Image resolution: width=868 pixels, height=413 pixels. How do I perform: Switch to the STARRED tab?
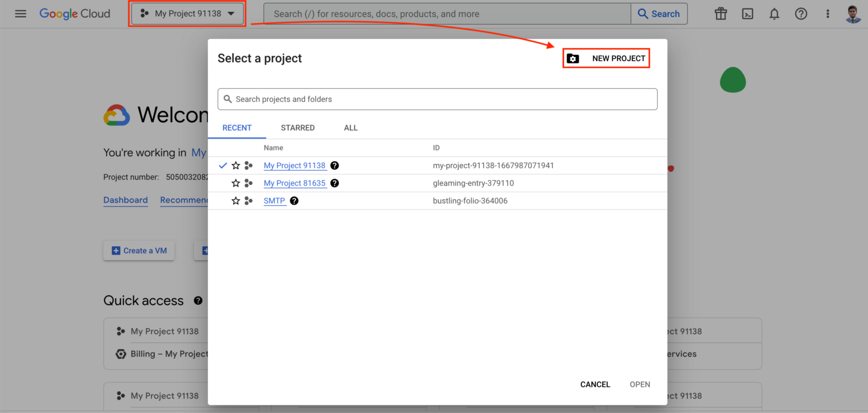coord(298,127)
